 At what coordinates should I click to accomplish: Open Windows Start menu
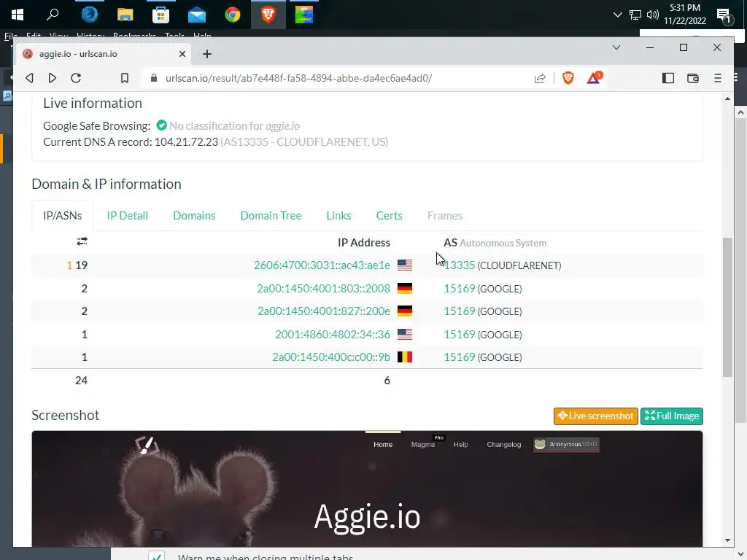[x=18, y=15]
